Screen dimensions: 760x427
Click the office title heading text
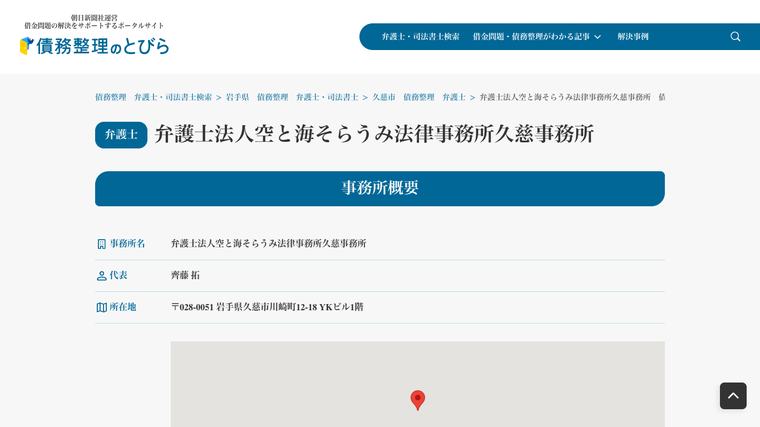click(x=374, y=134)
